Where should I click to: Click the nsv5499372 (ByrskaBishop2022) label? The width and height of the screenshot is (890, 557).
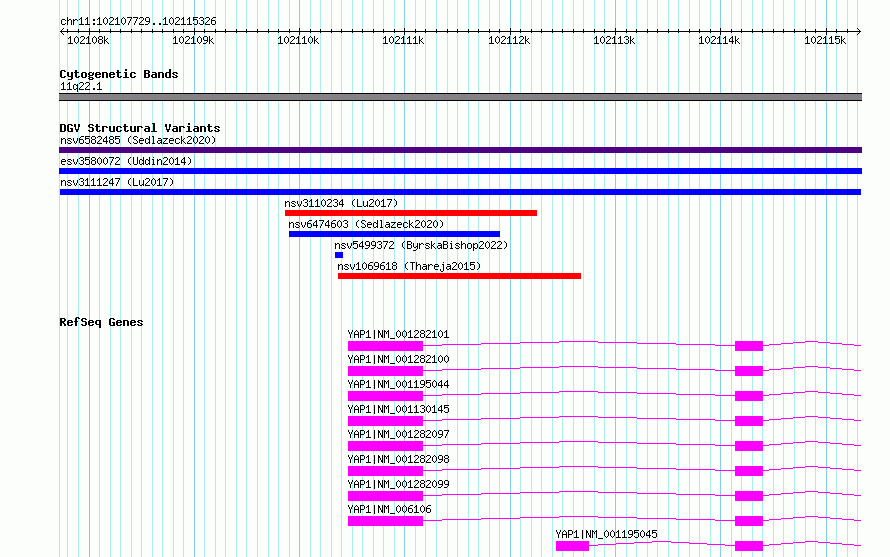(x=421, y=245)
